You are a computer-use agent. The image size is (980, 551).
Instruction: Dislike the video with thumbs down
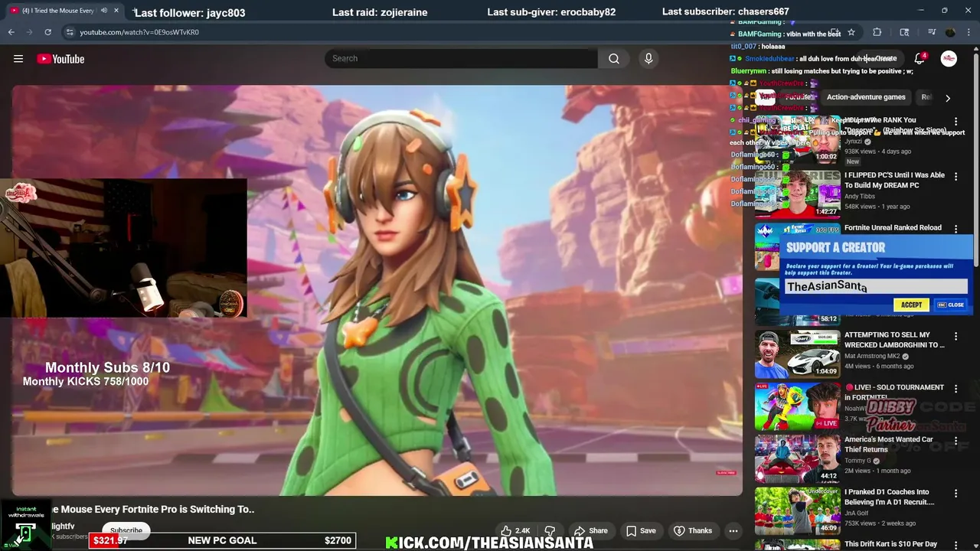coord(550,530)
